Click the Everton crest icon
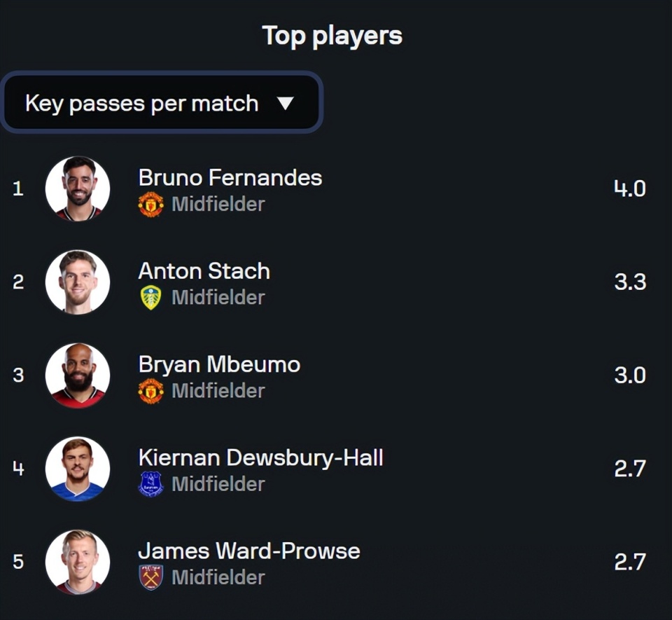 (150, 484)
